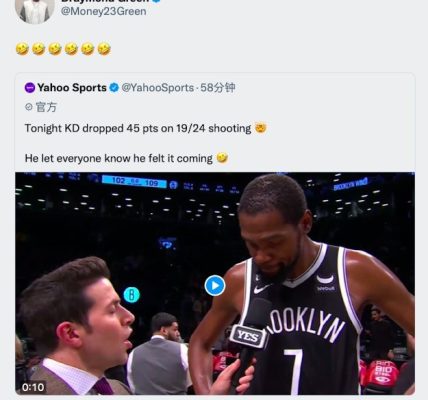Open the purple Yahoo Sports avatar icon
The width and height of the screenshot is (428, 400).
pyautogui.click(x=30, y=88)
